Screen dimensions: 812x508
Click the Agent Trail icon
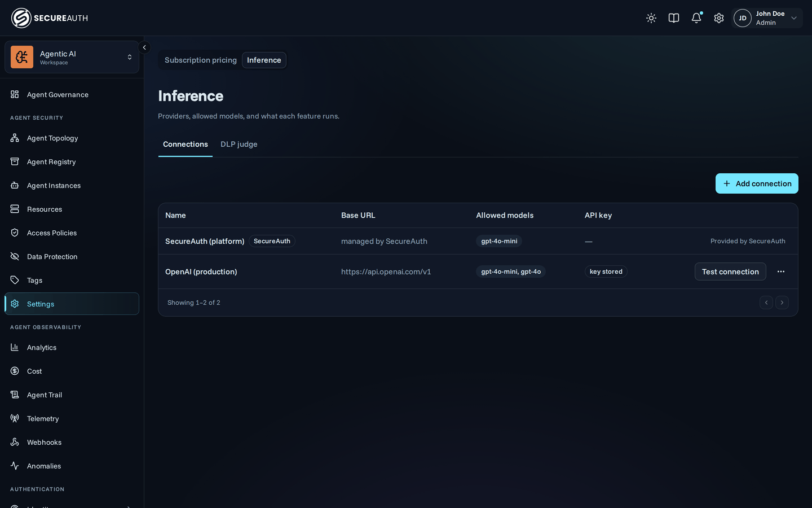[15, 395]
